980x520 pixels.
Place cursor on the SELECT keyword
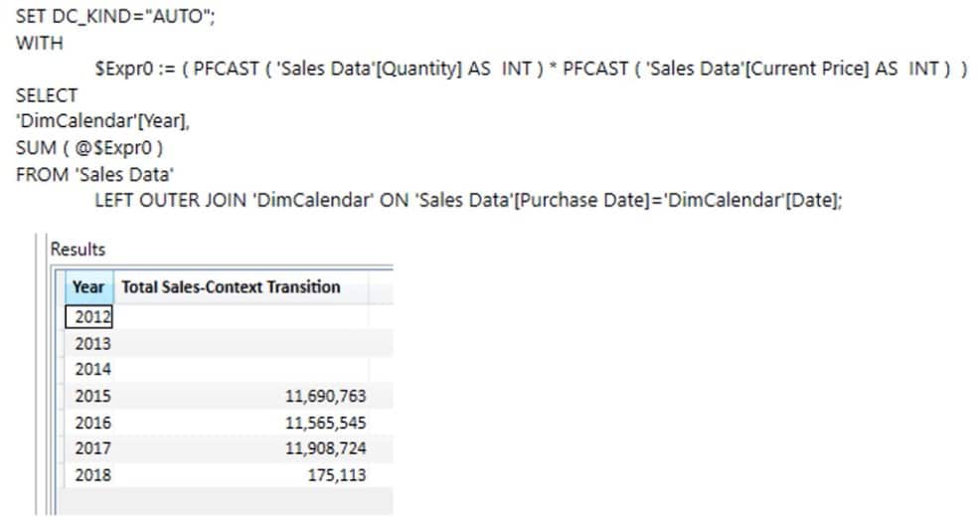click(x=47, y=95)
